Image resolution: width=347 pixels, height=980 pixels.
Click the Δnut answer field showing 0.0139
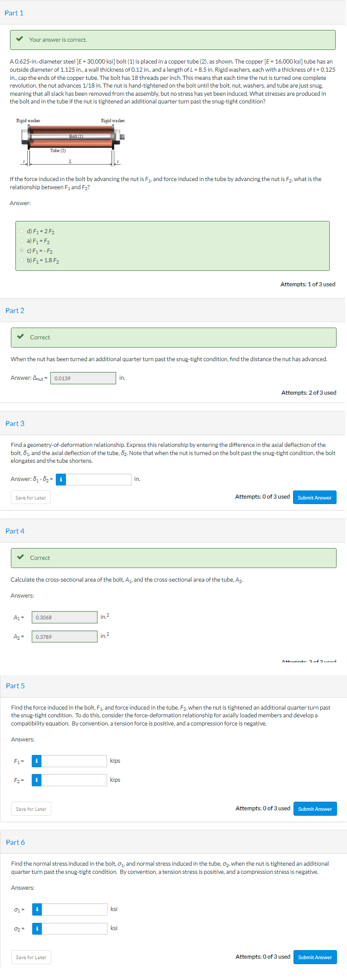pyautogui.click(x=83, y=377)
